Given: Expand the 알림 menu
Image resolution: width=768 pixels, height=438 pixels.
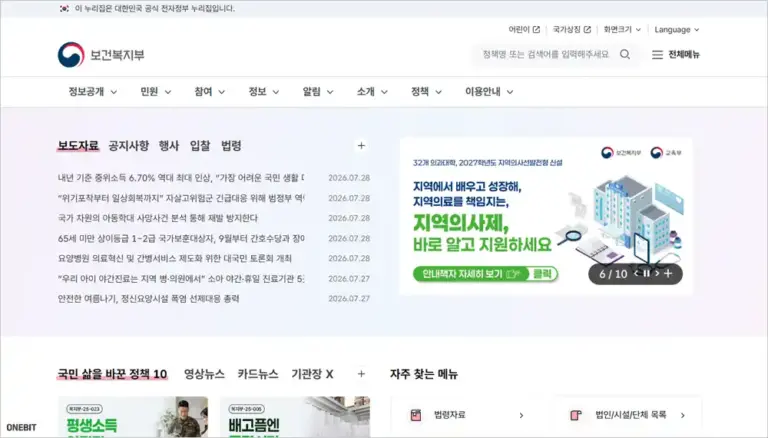Looking at the screenshot, I should [318, 92].
